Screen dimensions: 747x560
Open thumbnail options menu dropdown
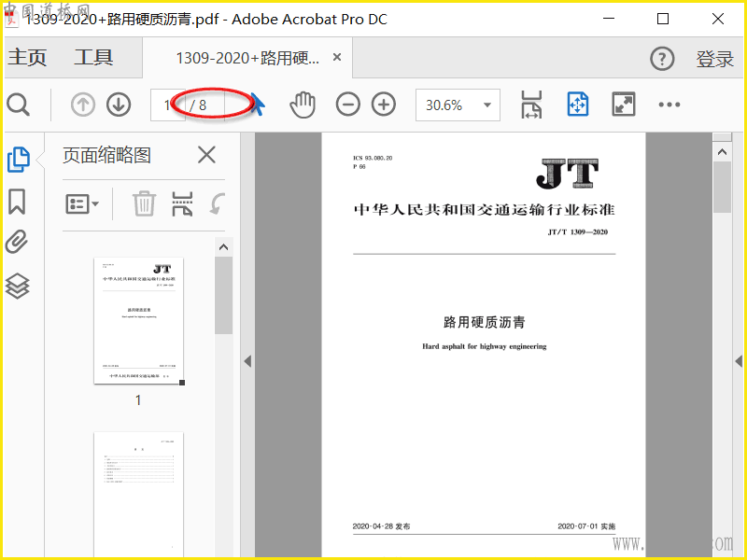click(x=82, y=204)
